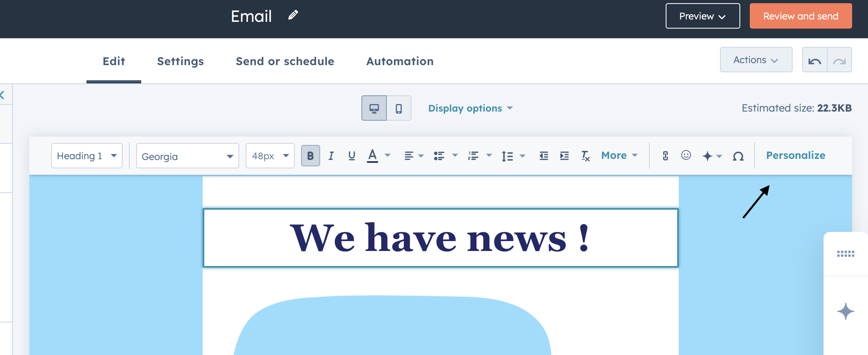Open text alignment options

(414, 156)
